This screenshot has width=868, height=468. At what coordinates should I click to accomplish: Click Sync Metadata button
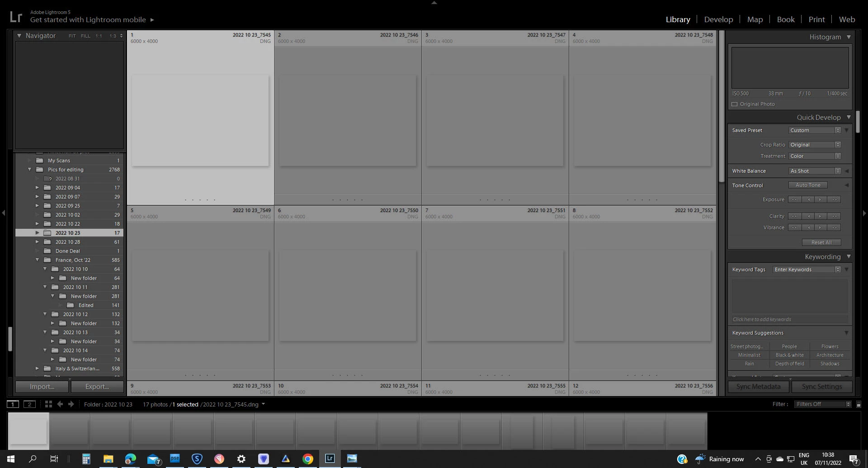tap(758, 387)
